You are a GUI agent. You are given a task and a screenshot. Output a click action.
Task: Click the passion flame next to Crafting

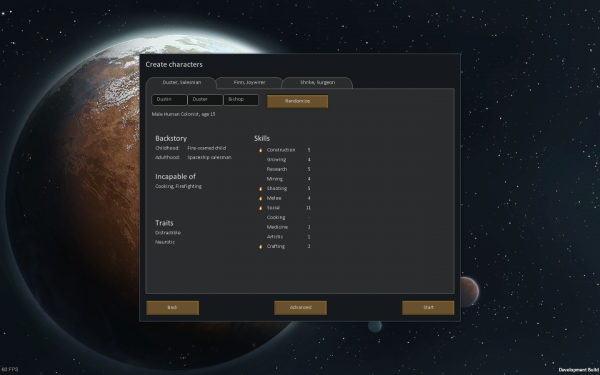tap(261, 246)
